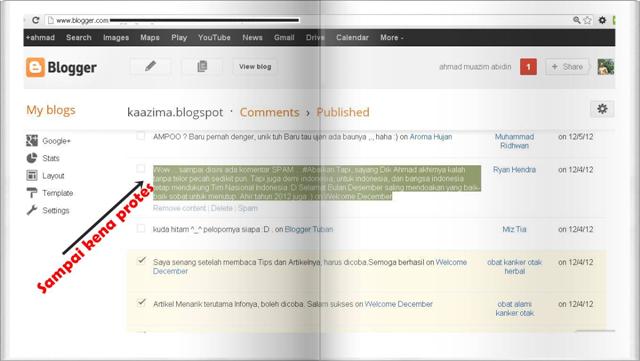Click the kaazima.blogspot blog title
This screenshot has height=361, width=640.
point(175,112)
